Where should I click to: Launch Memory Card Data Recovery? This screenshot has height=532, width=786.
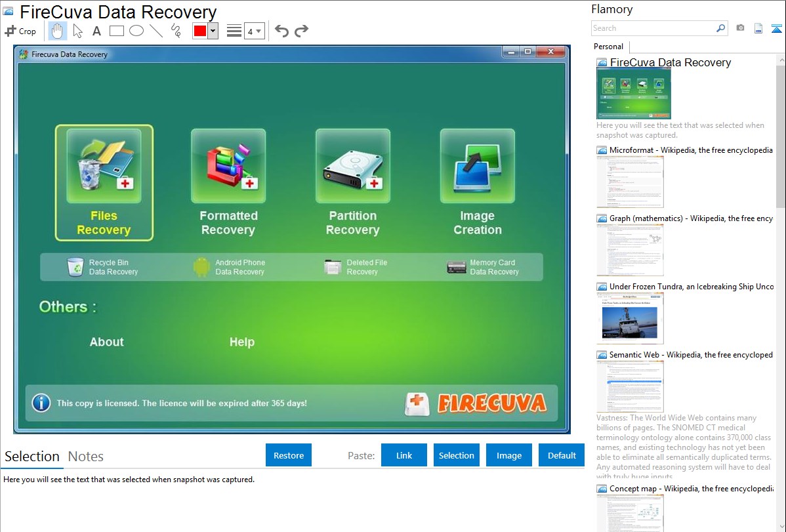click(483, 267)
